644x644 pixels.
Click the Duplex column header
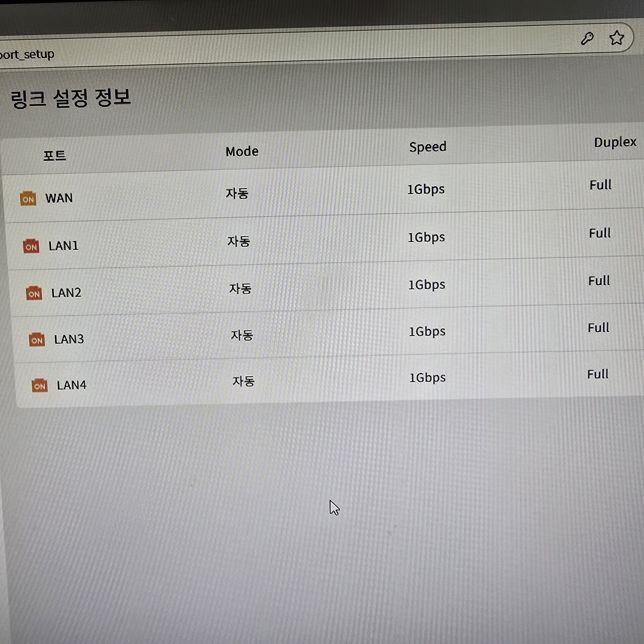coord(615,142)
